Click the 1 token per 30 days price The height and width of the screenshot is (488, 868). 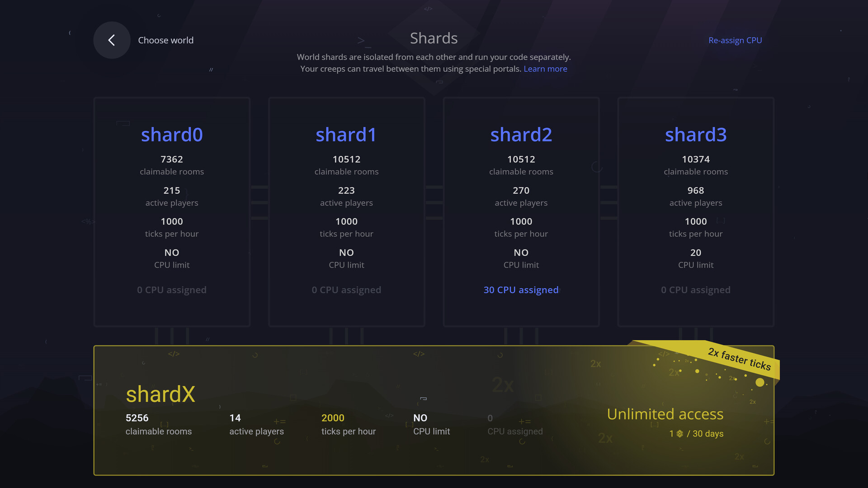pyautogui.click(x=696, y=434)
